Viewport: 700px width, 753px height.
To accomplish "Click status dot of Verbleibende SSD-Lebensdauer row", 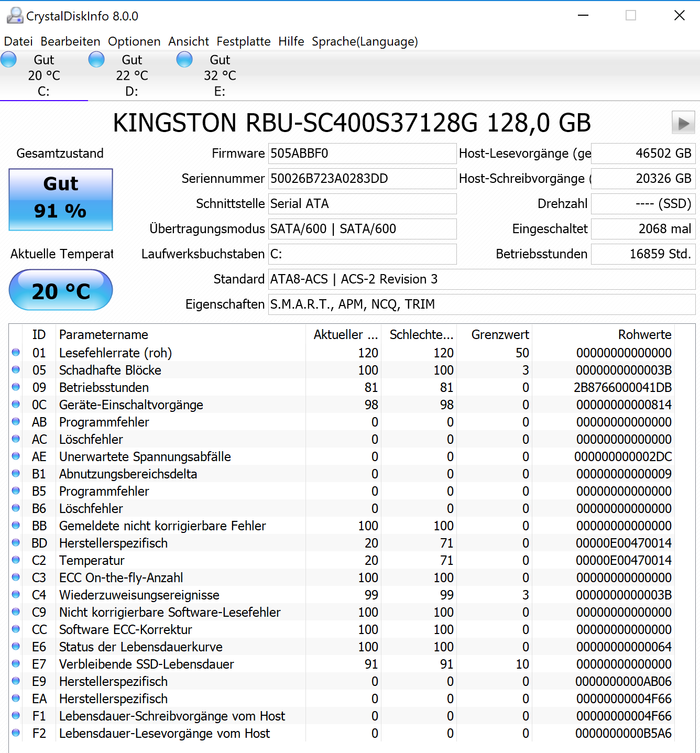I will (16, 663).
